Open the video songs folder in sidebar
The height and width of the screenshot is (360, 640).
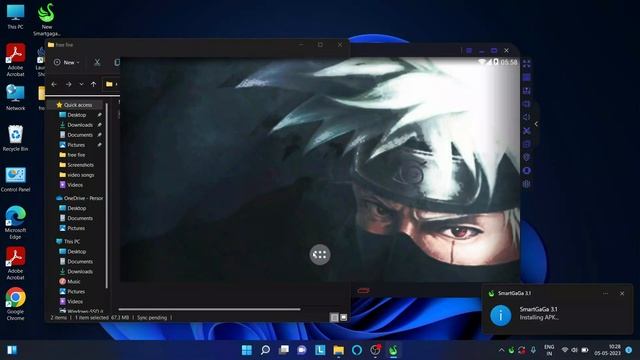pyautogui.click(x=77, y=175)
